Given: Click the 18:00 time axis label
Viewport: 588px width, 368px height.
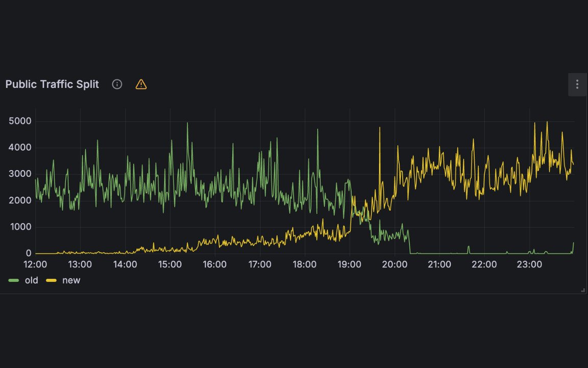Looking at the screenshot, I should point(305,264).
